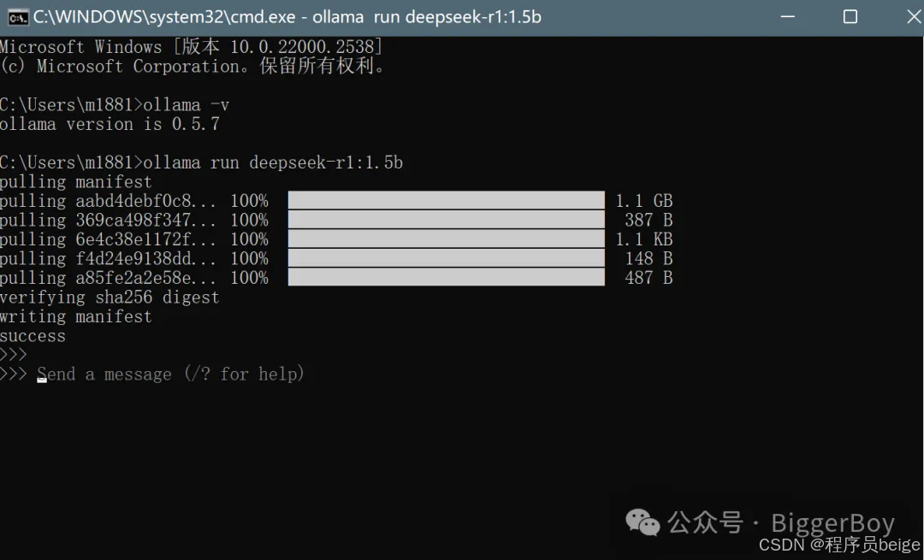Close the cmd.exe window

tap(914, 17)
